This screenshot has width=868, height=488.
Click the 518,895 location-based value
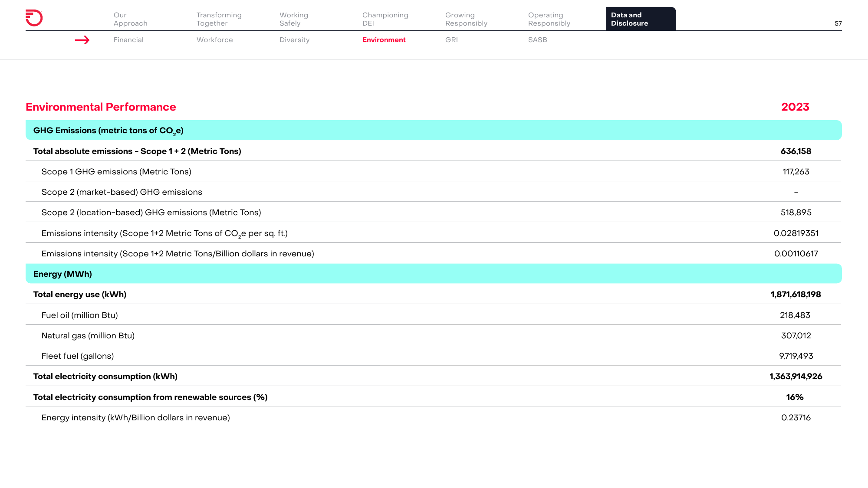(x=796, y=213)
